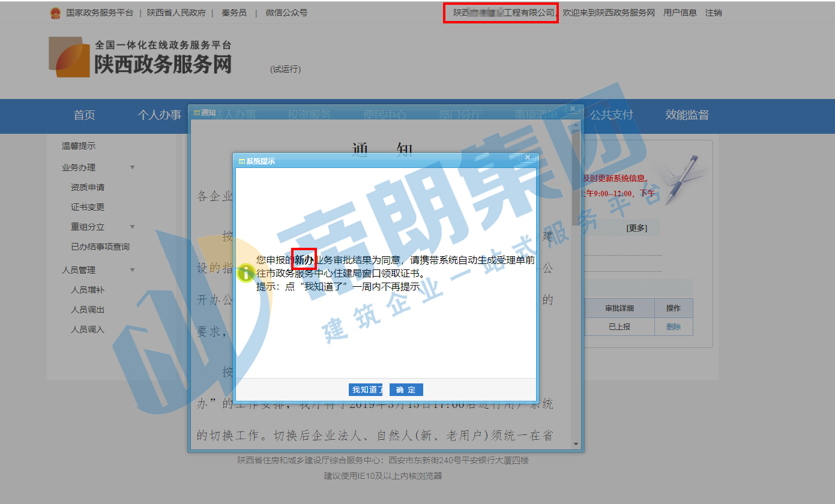Open 已办结事项查询 in the sidebar
This screenshot has width=835, height=504.
(100, 247)
